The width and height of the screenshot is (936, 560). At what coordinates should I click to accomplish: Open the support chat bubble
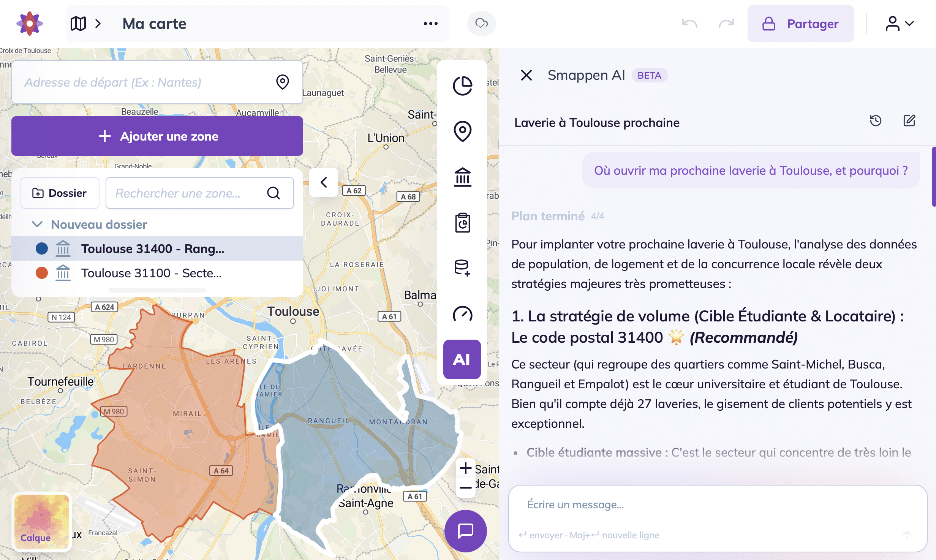coord(465,531)
